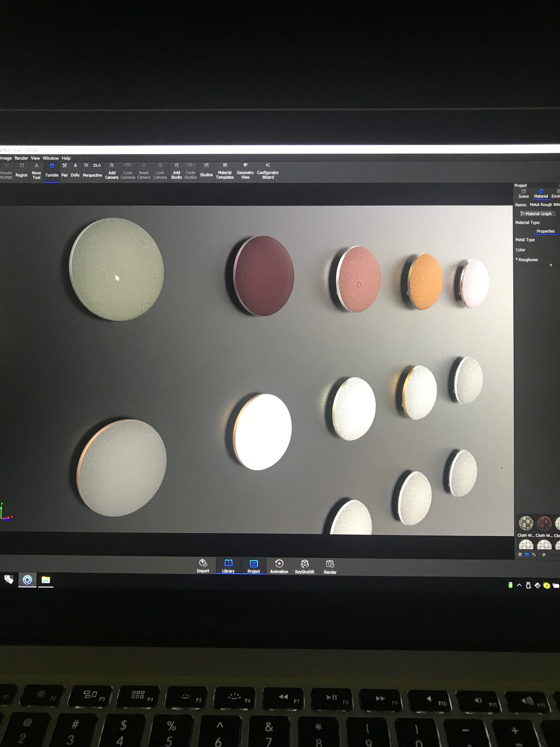This screenshot has width=560, height=747.
Task: Activate the Move Tool
Action: [x=36, y=171]
